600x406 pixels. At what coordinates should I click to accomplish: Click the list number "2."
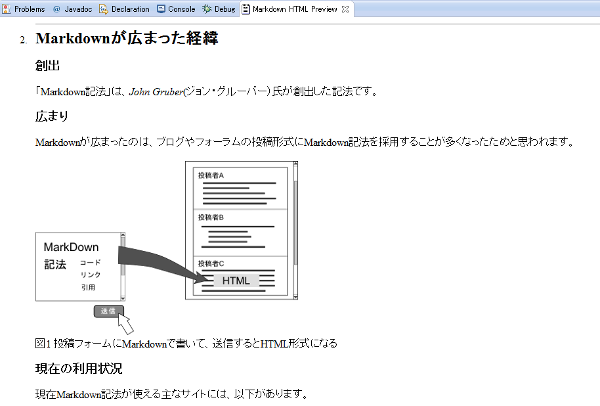(x=23, y=40)
